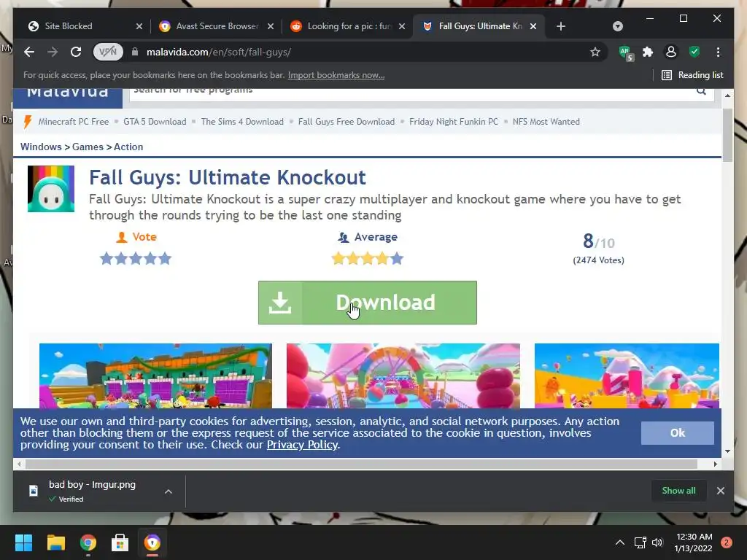Click the Malavida logo
The width and height of the screenshot is (747, 560).
tap(68, 98)
